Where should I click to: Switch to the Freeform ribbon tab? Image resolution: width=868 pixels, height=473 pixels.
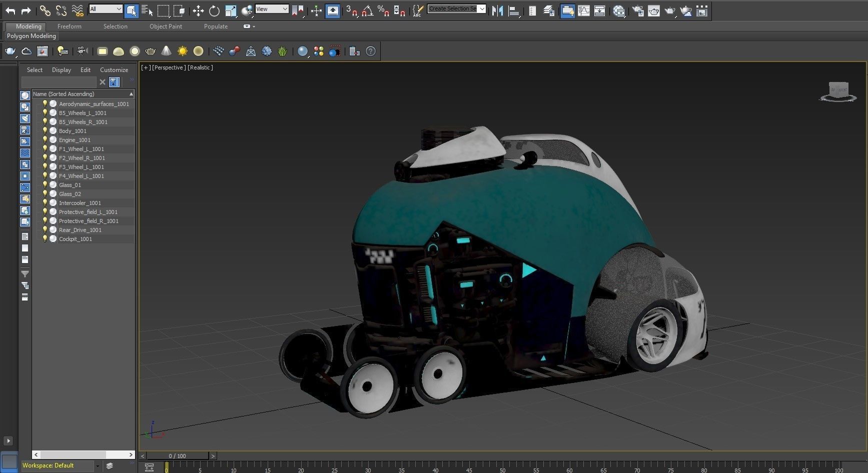tap(69, 26)
